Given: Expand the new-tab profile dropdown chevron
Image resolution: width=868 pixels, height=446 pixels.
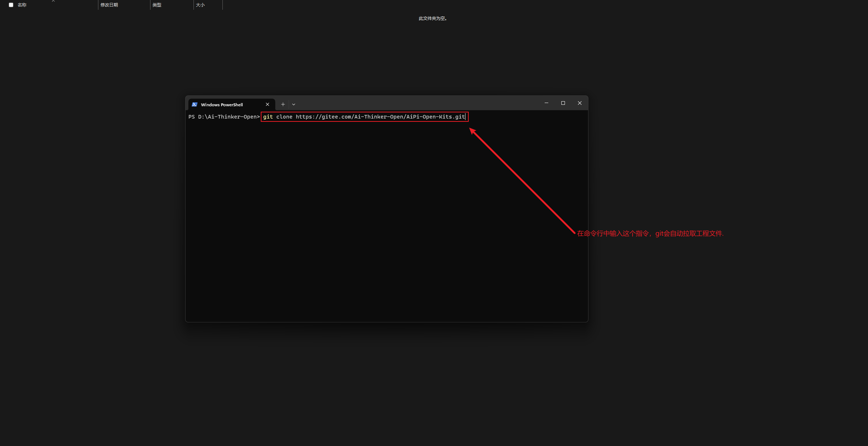Looking at the screenshot, I should [x=294, y=104].
